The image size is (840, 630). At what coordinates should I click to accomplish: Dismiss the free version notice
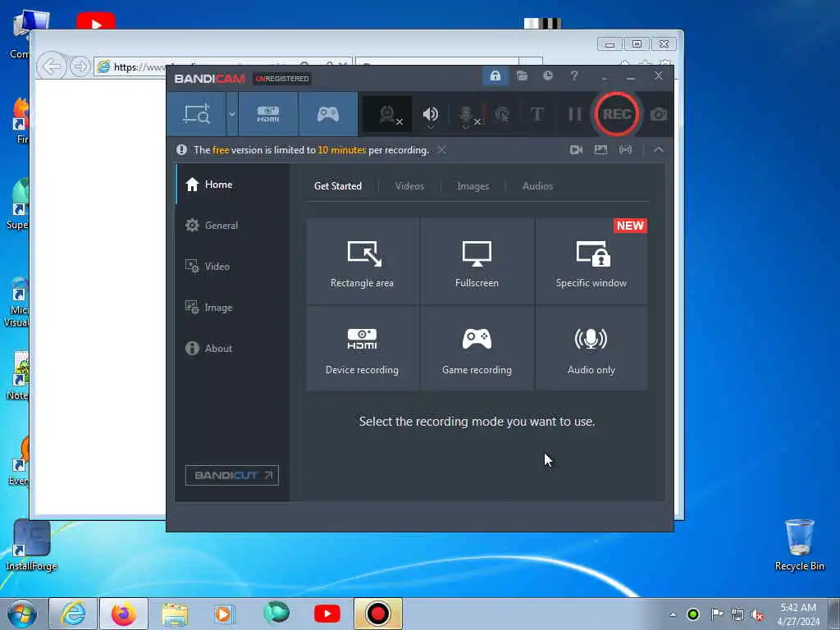(442, 150)
